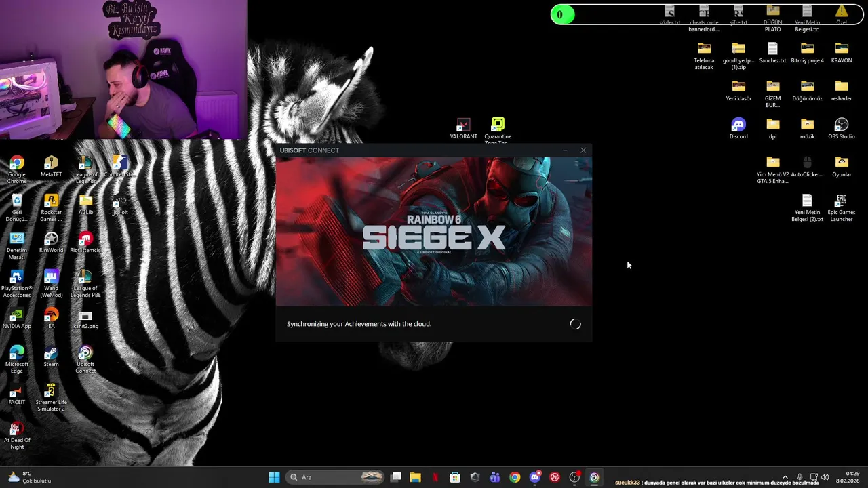
Task: Open Microsoft Teams from the taskbar
Action: [495, 477]
